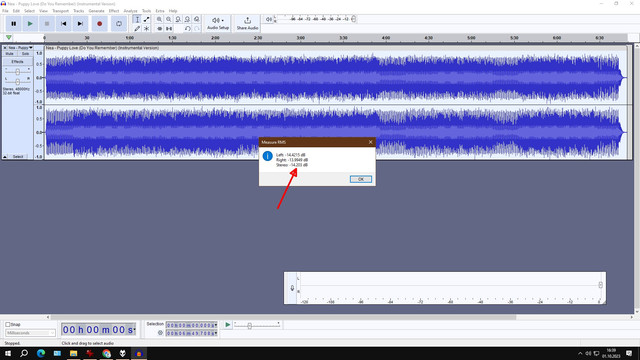Click the playback speed slider
The width and height of the screenshot is (640, 360).
point(257,325)
